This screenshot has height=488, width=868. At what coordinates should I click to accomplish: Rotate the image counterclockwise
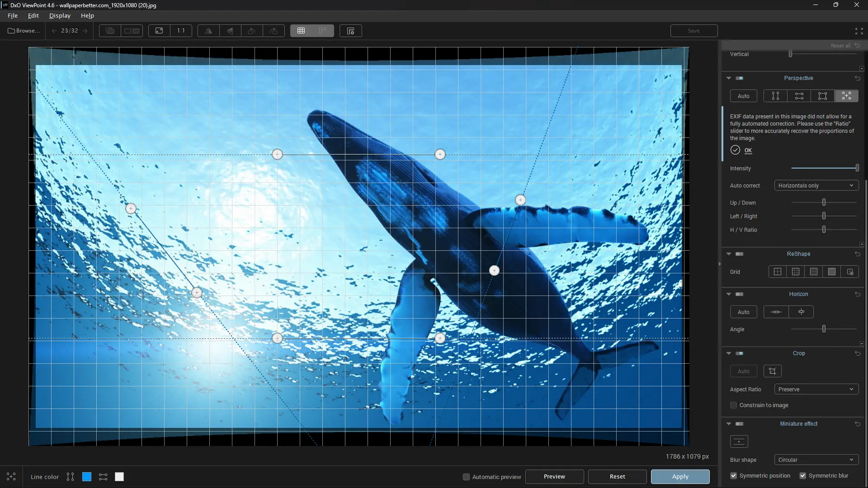pyautogui.click(x=251, y=31)
